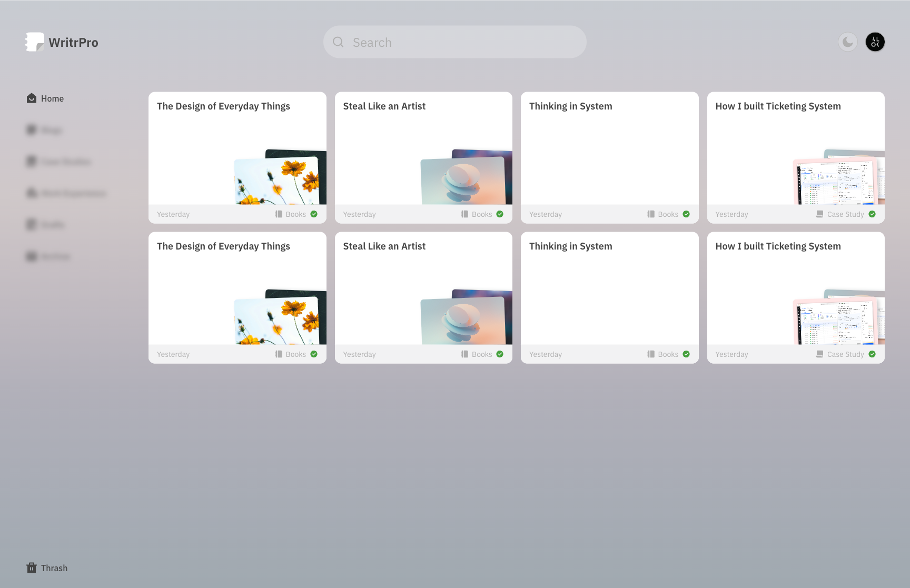910x588 pixels.
Task: Click green check badge on top-row Steal Like an Artist
Action: coord(500,214)
